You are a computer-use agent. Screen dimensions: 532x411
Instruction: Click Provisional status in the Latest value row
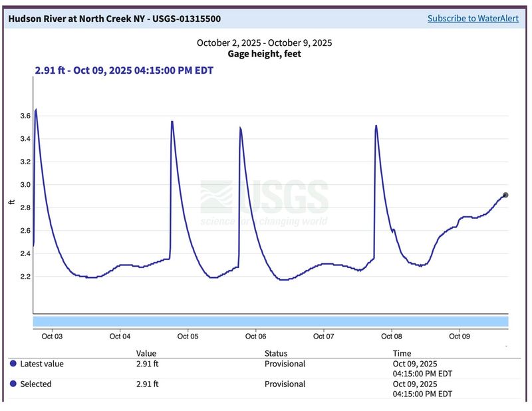click(x=285, y=364)
